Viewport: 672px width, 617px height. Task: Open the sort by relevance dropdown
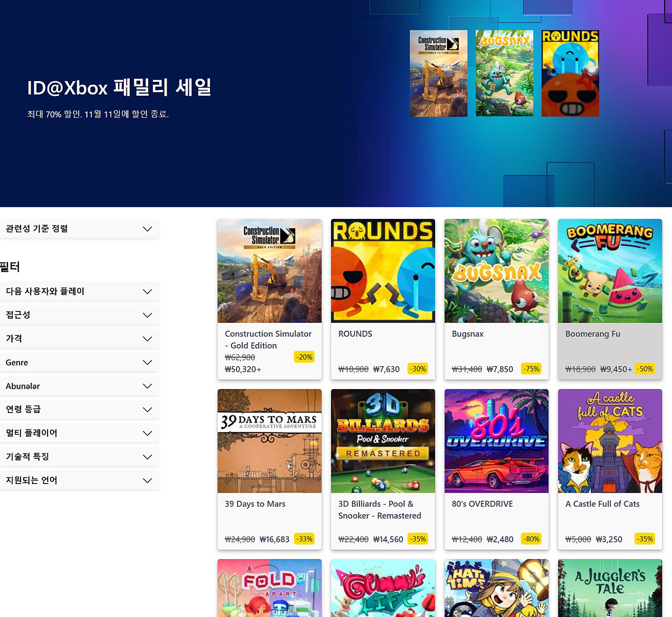[x=79, y=229]
